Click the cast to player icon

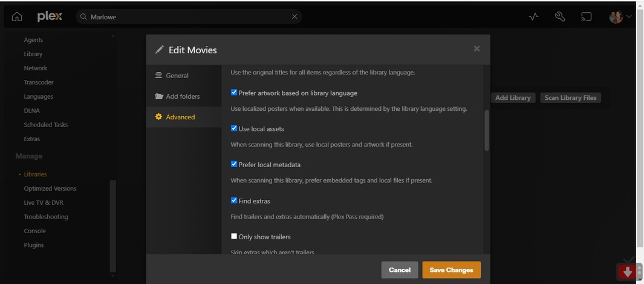tap(586, 17)
